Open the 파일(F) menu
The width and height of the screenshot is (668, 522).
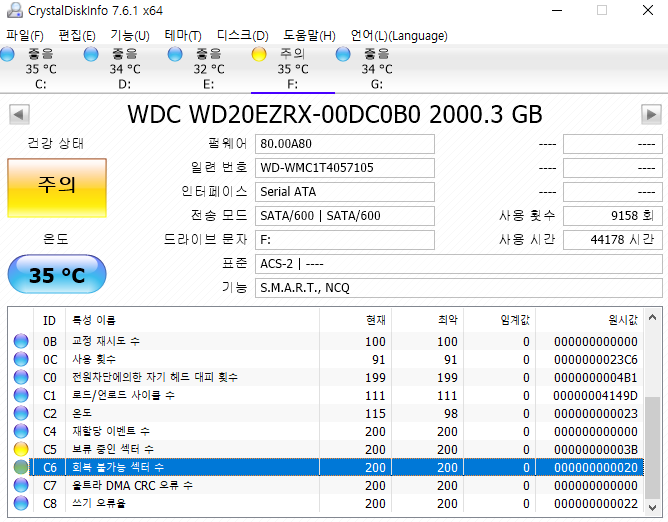[x=24, y=35]
